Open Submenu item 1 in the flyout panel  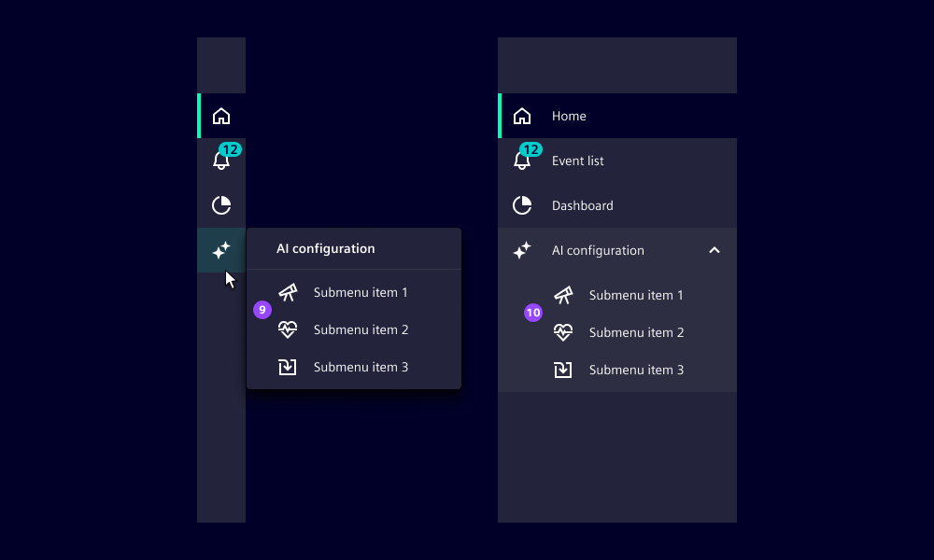click(361, 292)
